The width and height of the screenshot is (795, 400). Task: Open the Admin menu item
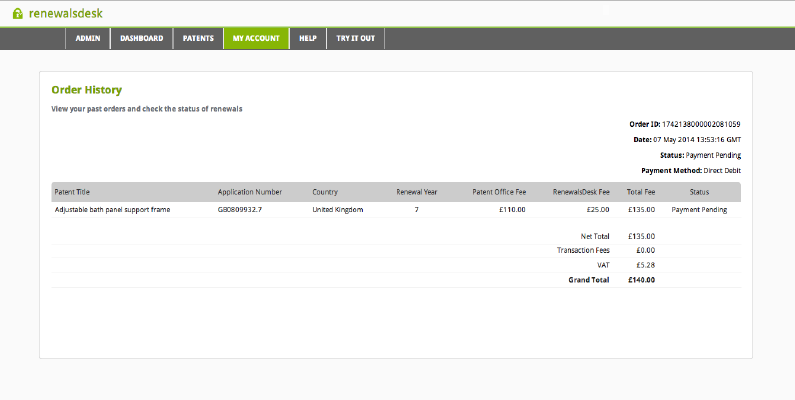click(x=88, y=38)
